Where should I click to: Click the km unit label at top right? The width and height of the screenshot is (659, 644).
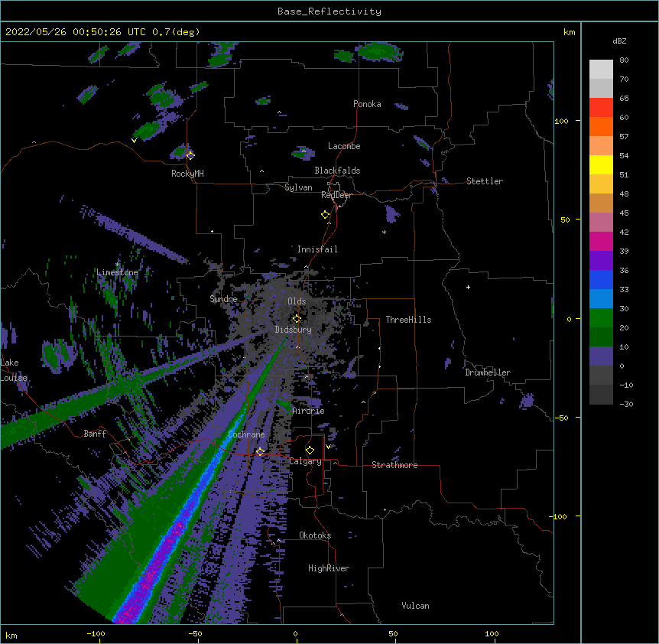[569, 32]
